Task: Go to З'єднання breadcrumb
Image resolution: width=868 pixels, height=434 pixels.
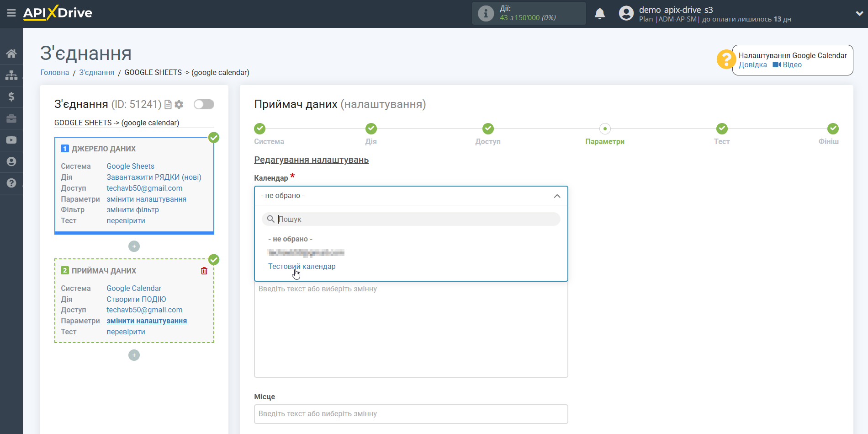Action: point(97,73)
